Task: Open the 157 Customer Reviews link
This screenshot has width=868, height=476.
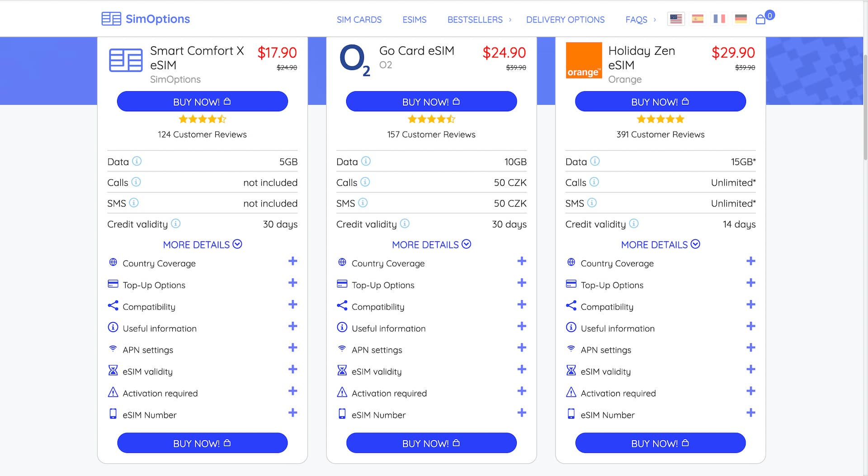Action: 431,134
